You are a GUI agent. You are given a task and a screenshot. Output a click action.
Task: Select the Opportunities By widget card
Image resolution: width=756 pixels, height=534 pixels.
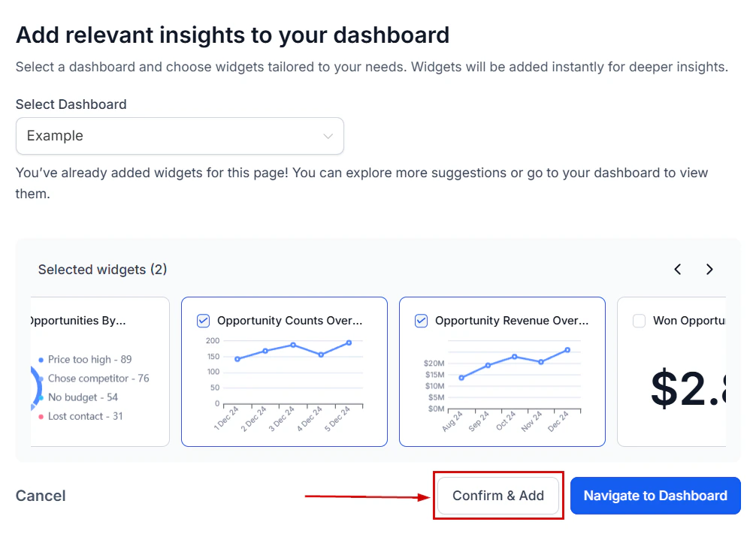[x=90, y=372]
